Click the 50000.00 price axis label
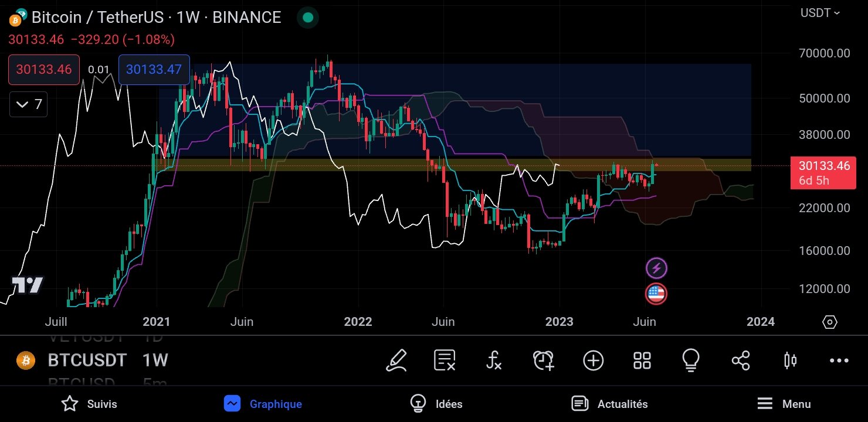This screenshot has height=422, width=868. 824,98
